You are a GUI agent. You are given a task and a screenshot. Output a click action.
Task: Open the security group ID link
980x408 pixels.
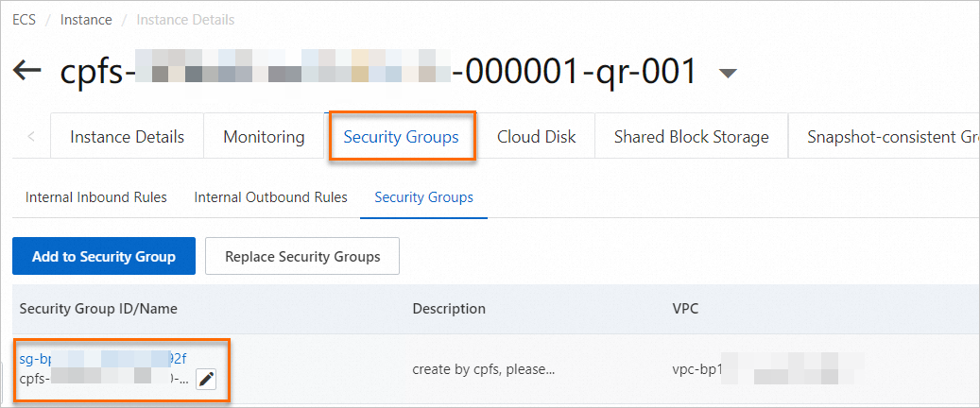103,359
